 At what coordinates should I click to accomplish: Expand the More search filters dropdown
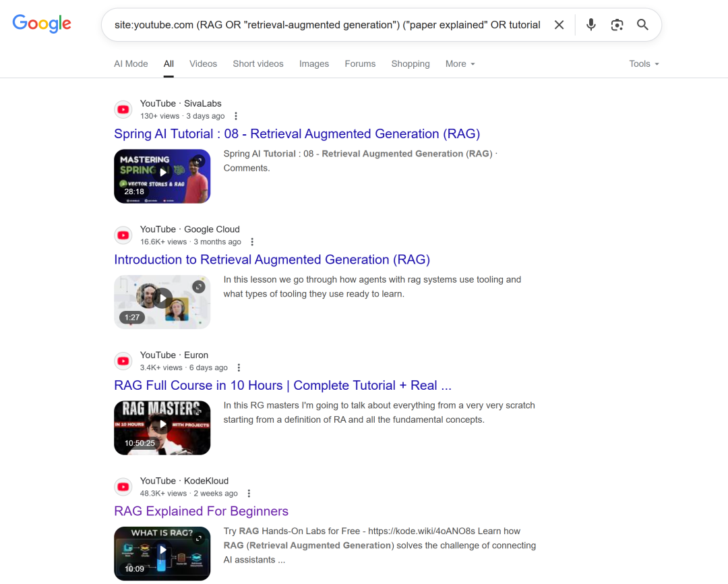tap(460, 63)
